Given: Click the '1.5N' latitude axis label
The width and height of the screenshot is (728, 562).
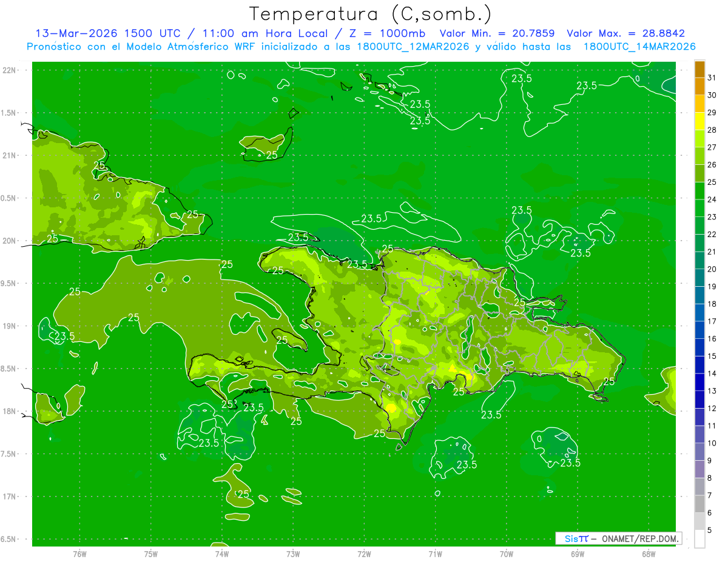Looking at the screenshot, I should click(8, 113).
